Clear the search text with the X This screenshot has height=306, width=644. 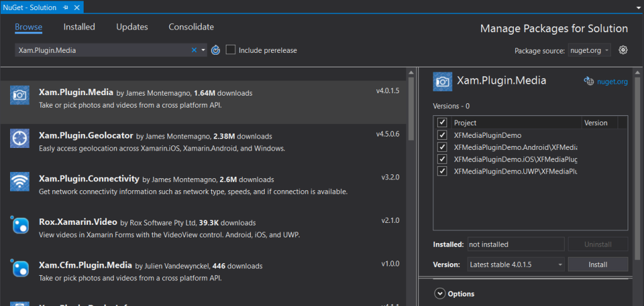point(194,50)
